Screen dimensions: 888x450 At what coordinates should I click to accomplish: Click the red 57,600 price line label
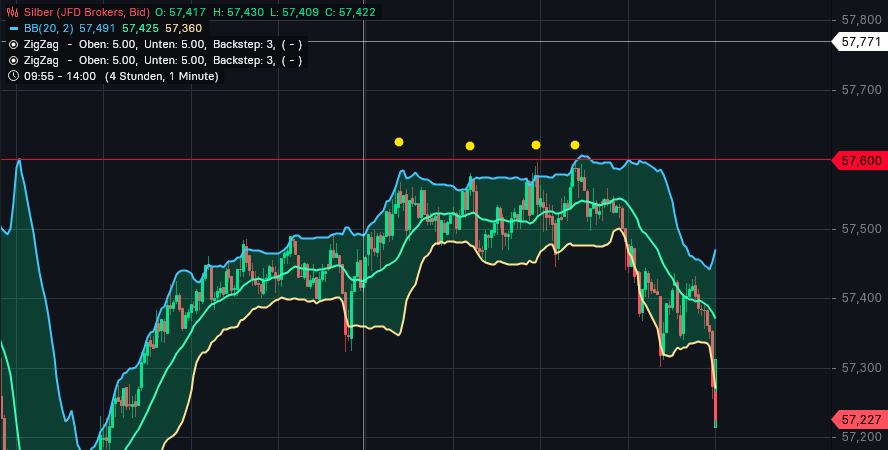pos(860,160)
